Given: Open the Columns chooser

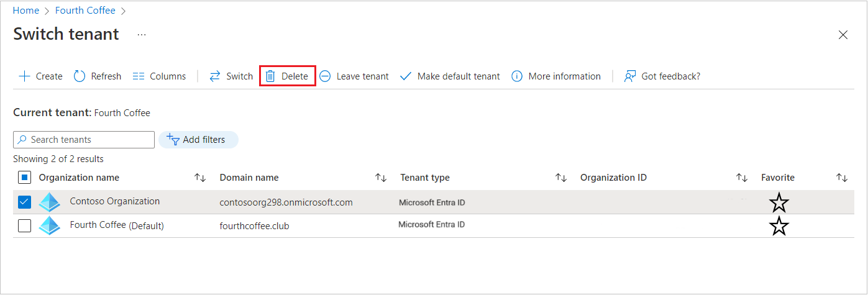Looking at the screenshot, I should tap(159, 76).
